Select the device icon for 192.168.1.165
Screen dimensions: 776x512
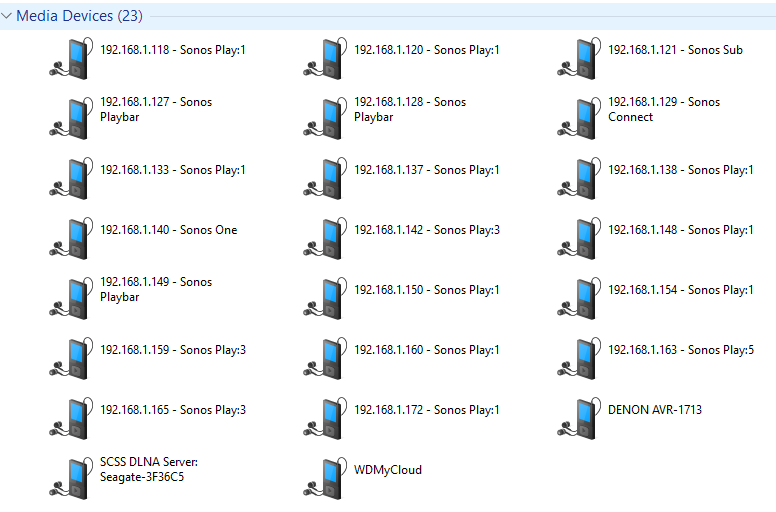coord(71,419)
